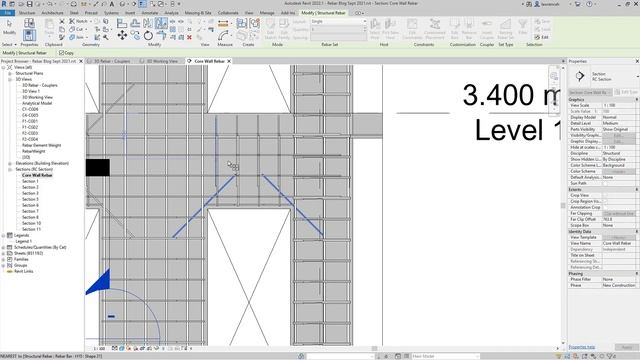Click the Insert Coupler icon

487,29
